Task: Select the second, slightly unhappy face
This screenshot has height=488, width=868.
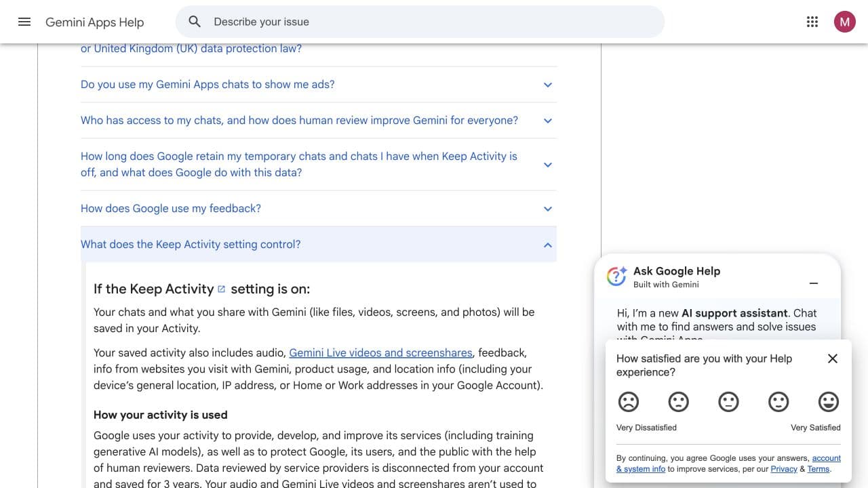Action: [x=679, y=402]
